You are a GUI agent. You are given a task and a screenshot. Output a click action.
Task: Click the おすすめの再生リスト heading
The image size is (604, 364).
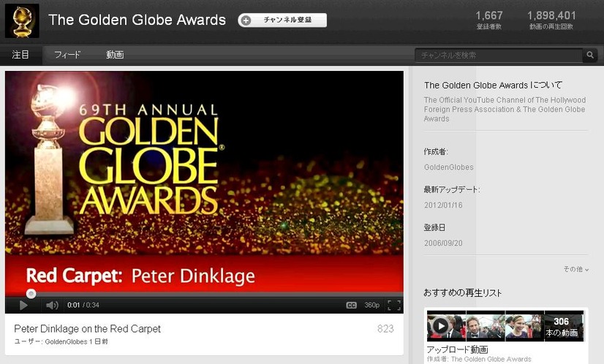(463, 293)
